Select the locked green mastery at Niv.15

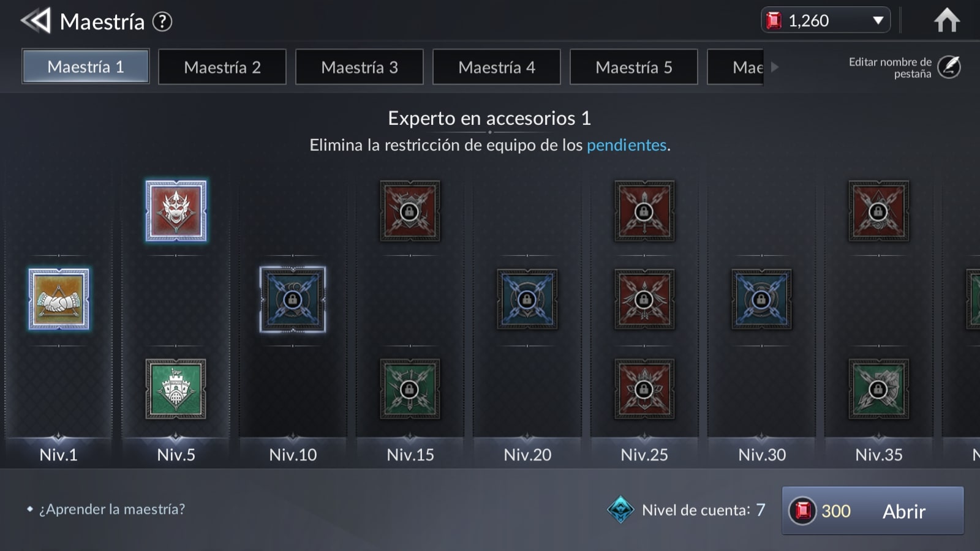pyautogui.click(x=410, y=389)
